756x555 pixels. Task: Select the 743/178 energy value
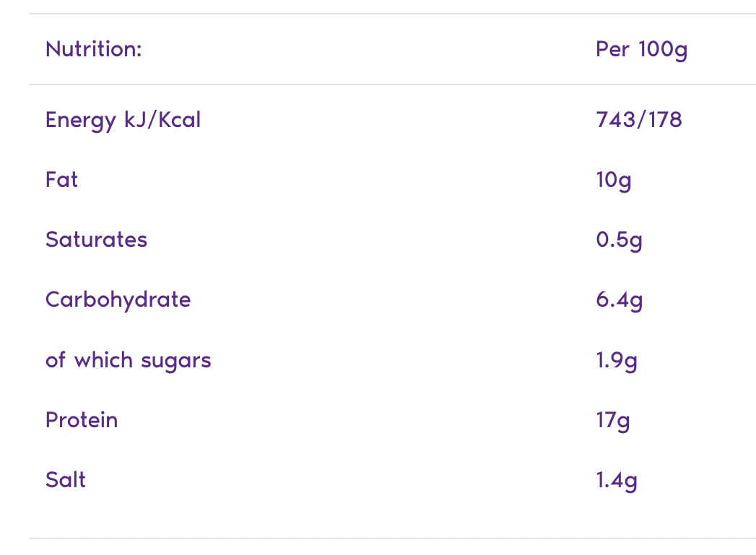[639, 119]
